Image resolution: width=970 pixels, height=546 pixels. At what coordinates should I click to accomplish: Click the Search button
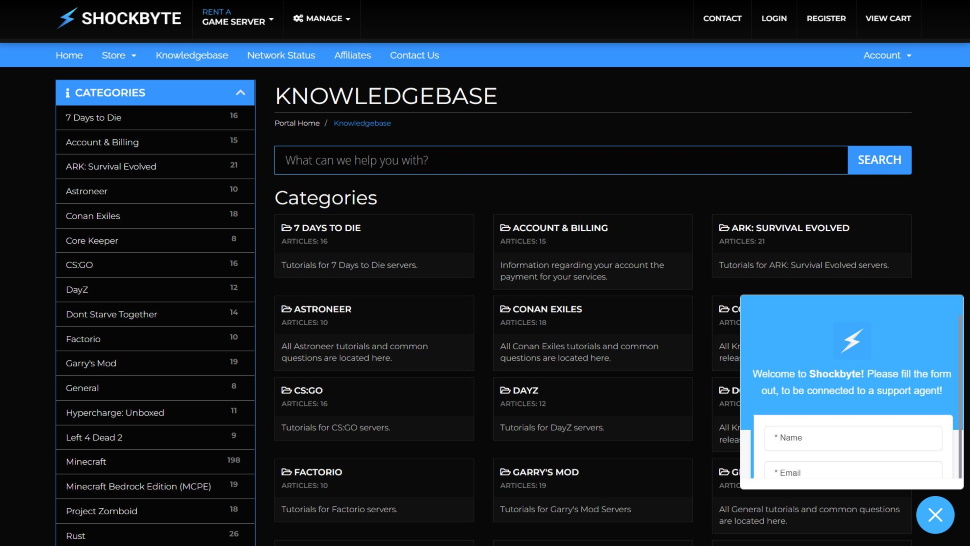(879, 160)
